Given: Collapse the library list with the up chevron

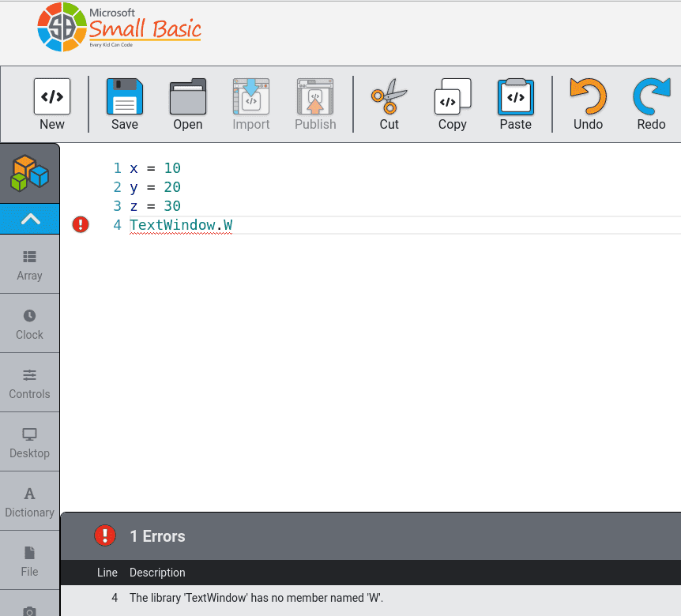Looking at the screenshot, I should coord(30,219).
